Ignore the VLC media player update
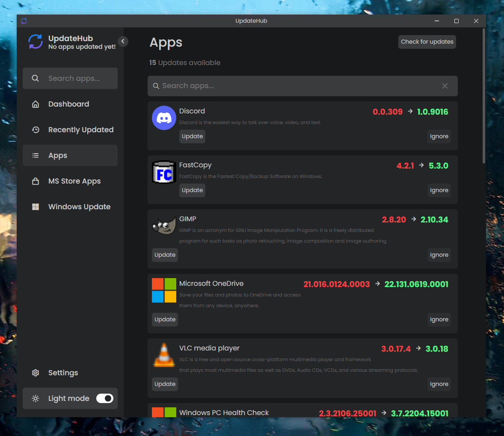 click(439, 384)
